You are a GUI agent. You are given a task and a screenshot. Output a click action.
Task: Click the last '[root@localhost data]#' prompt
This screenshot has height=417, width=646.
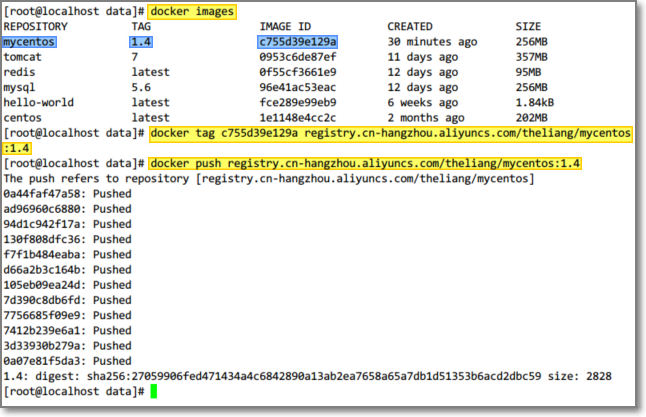[74, 391]
